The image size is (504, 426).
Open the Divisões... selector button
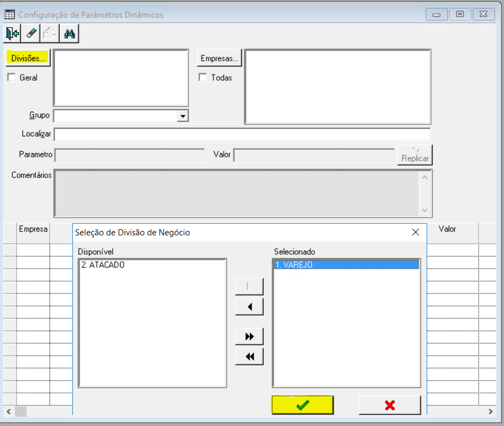pos(28,58)
